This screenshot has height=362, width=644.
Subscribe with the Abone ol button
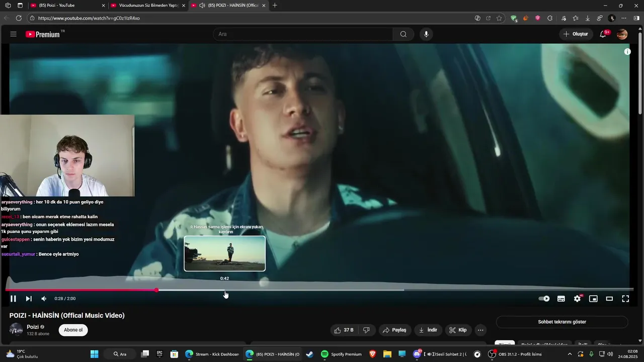pos(73,330)
